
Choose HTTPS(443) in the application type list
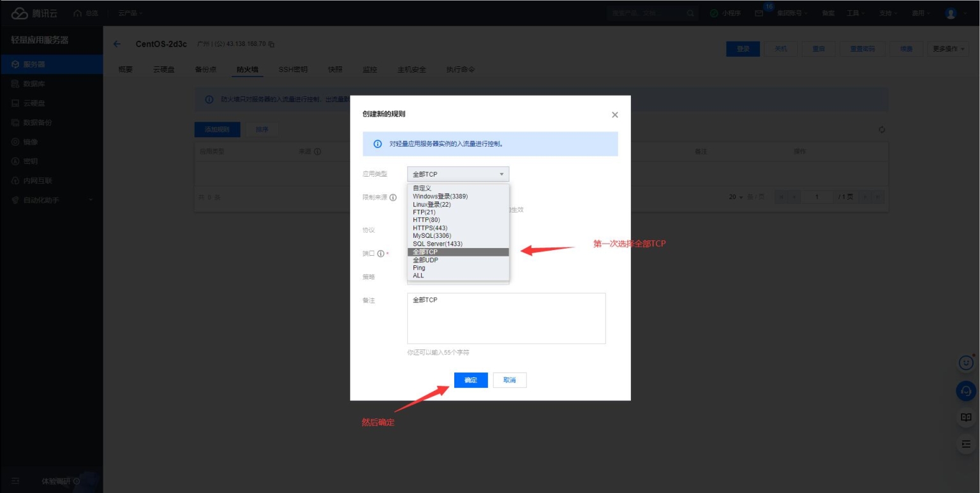pos(430,228)
